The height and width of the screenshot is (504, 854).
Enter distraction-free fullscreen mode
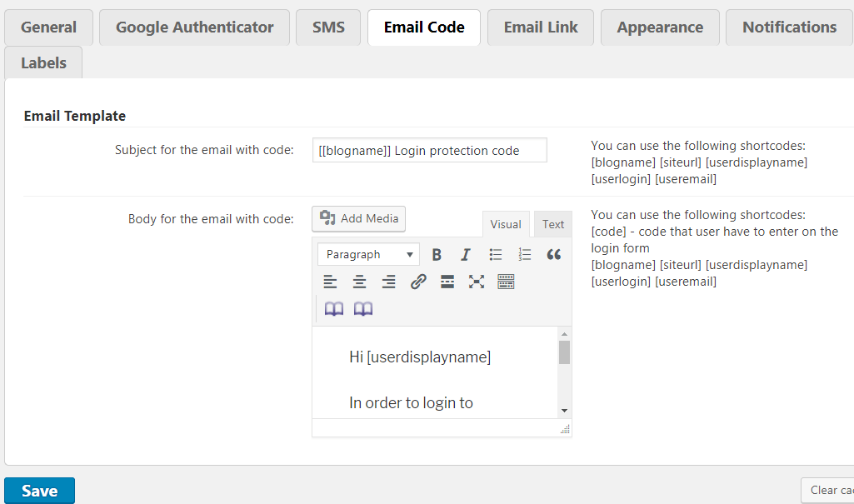[477, 282]
